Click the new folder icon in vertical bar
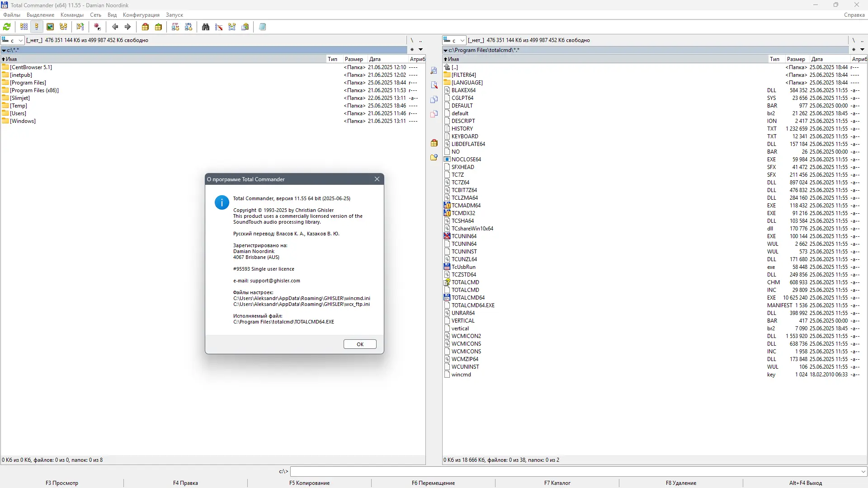Screen dimensions: 868x488 434,157
